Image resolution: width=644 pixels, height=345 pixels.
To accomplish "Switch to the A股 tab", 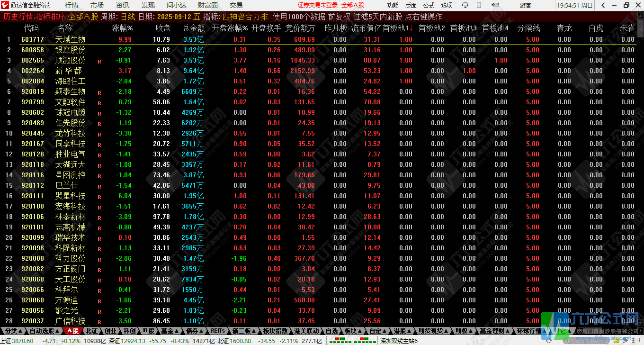I will point(72,331).
